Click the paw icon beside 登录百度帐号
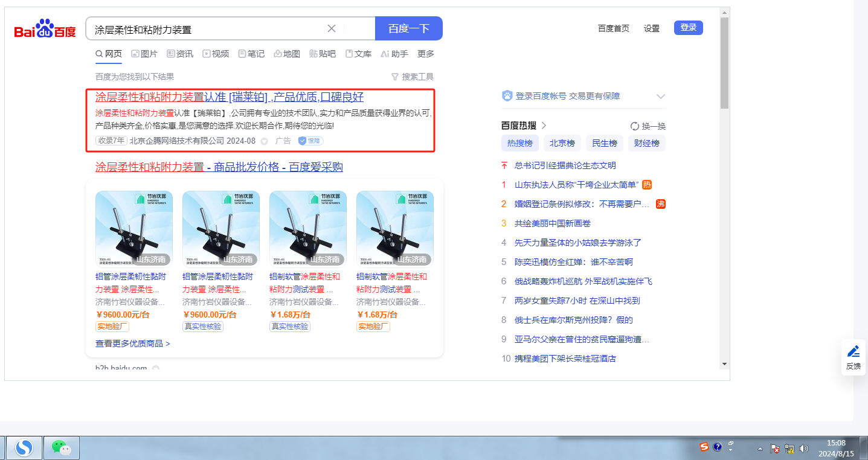Viewport: 868px width, 460px height. 507,96
